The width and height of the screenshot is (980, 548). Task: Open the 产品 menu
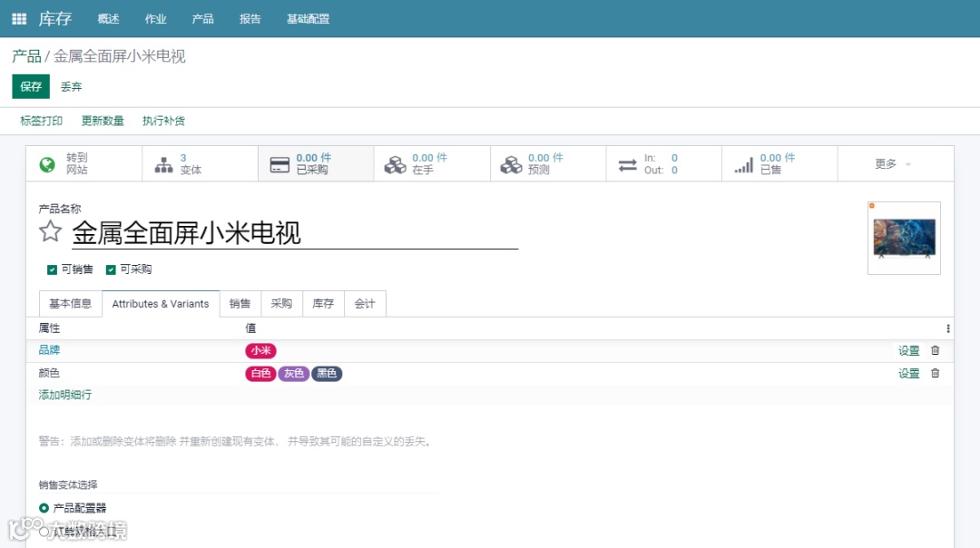click(202, 19)
